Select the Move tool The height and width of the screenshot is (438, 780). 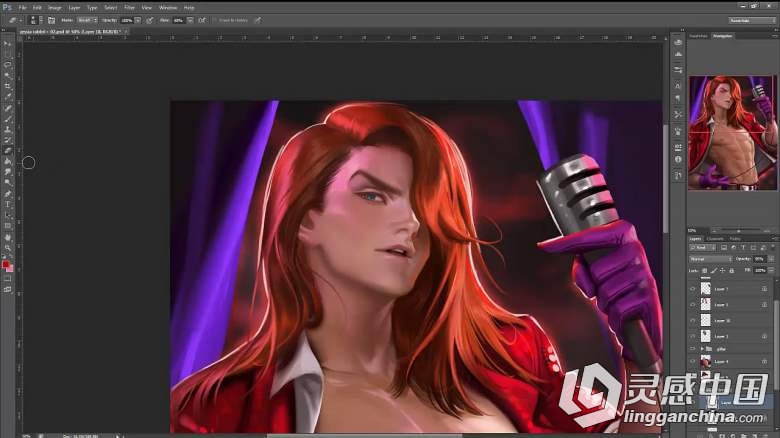point(7,44)
